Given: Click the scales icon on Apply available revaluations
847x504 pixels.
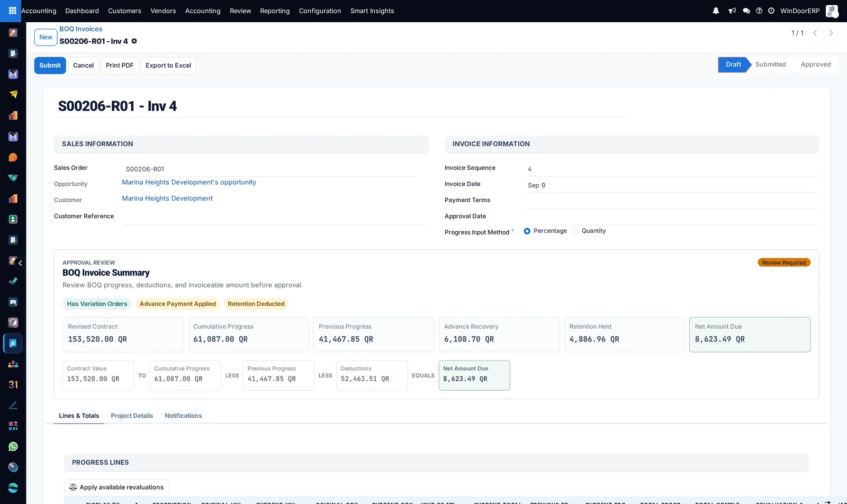Looking at the screenshot, I should click(73, 487).
